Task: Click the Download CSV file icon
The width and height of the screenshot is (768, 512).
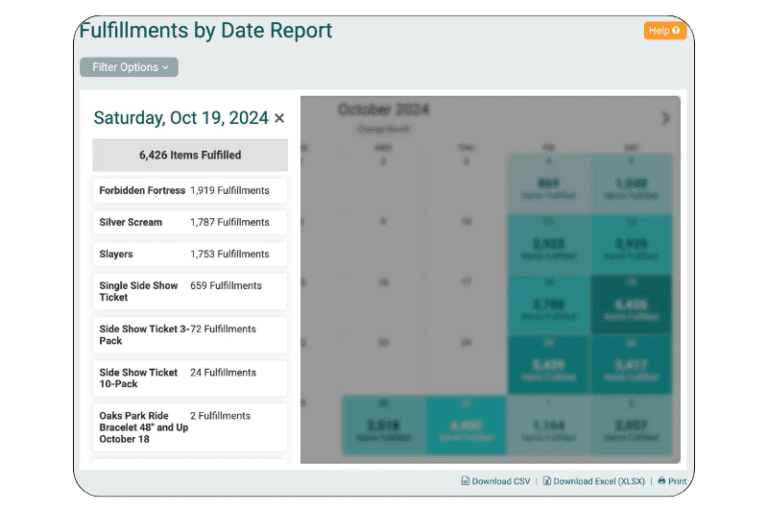Action: click(465, 481)
